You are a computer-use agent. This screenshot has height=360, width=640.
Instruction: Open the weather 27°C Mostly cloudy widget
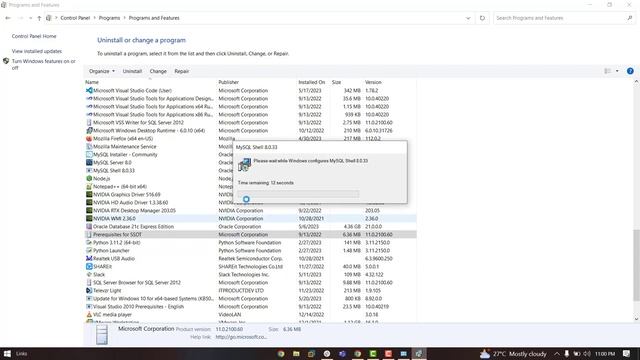click(x=514, y=353)
